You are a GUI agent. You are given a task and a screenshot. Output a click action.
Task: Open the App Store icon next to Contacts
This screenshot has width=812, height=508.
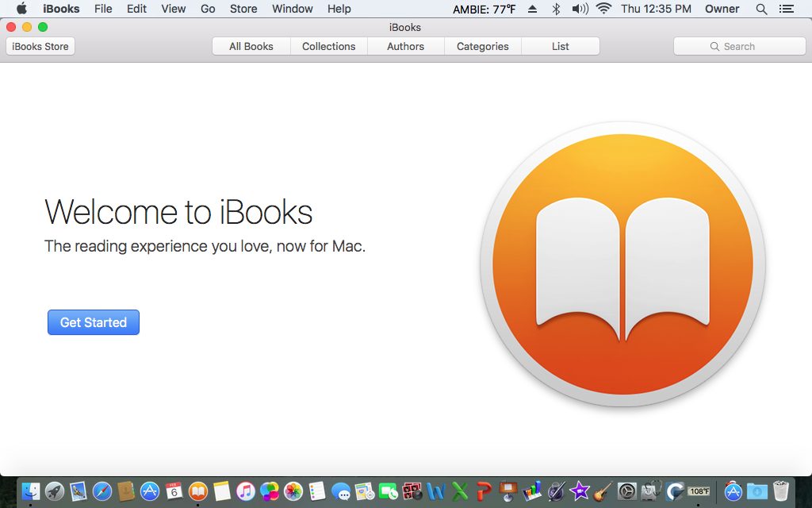click(150, 491)
